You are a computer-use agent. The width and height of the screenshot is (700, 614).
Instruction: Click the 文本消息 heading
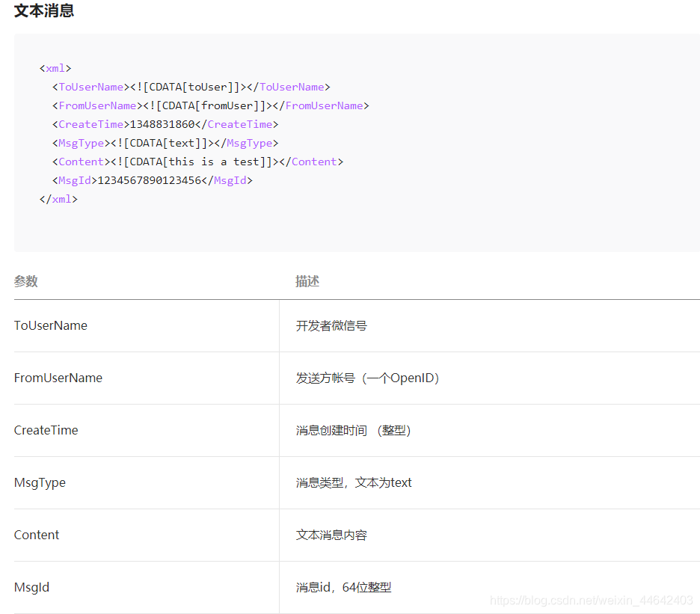click(43, 10)
